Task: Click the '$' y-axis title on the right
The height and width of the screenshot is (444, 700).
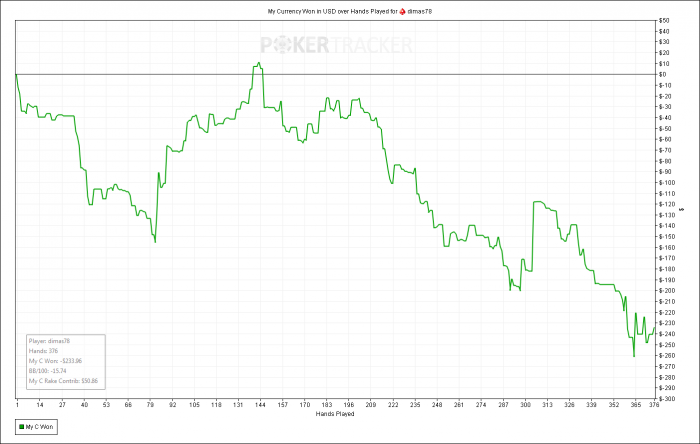Action: point(682,209)
